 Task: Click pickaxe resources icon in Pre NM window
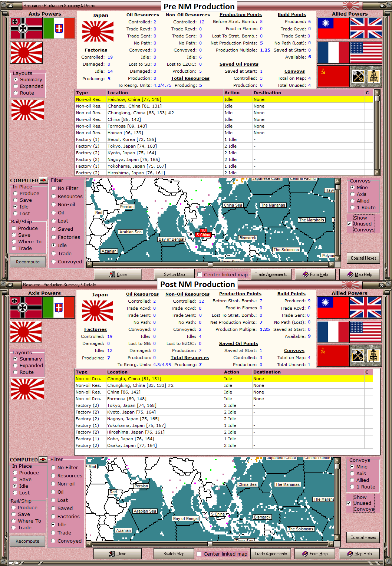[358, 76]
